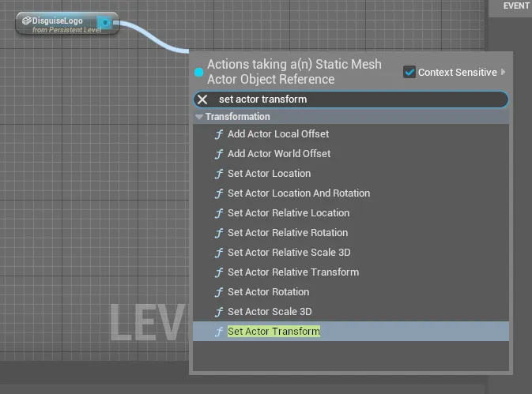
Task: Select Set Actor Relative Scale 3D
Action: click(x=289, y=253)
